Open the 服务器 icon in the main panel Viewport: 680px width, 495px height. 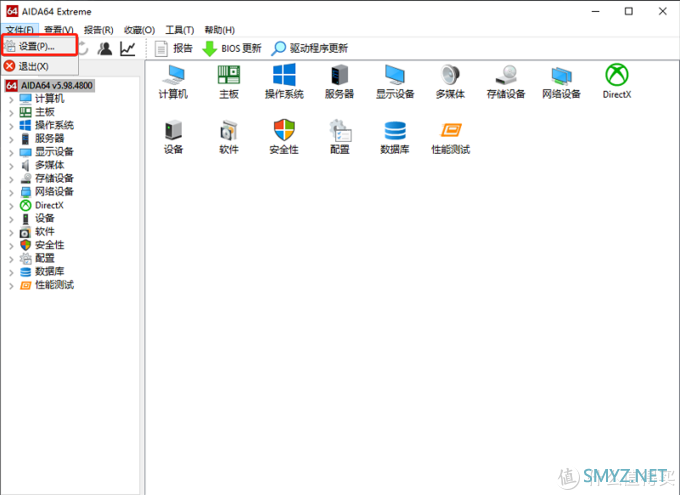click(x=339, y=82)
